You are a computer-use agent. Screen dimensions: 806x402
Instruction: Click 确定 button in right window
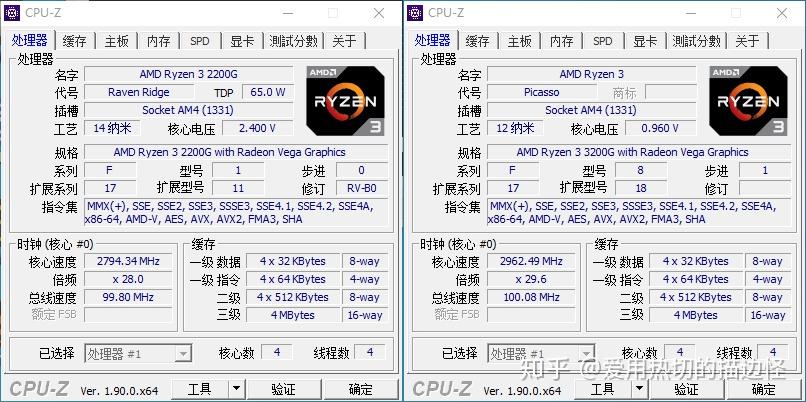pyautogui.click(x=764, y=389)
